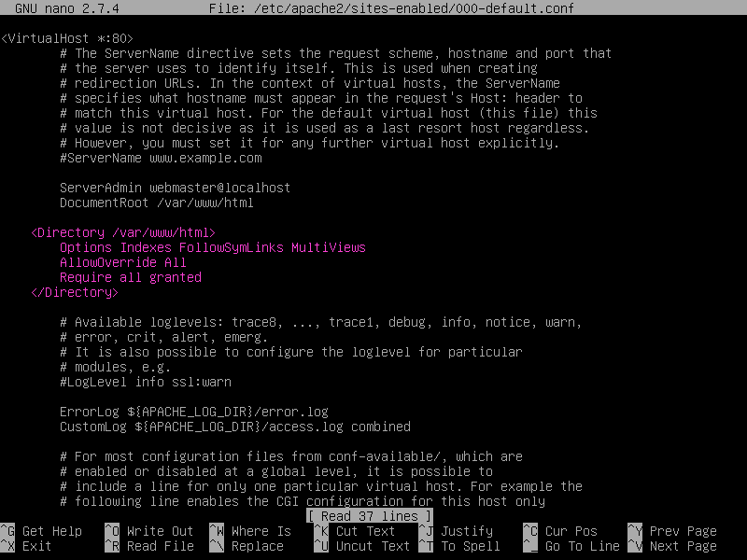
Task: Click the "Read 37 lines" status message
Action: pyautogui.click(x=369, y=516)
